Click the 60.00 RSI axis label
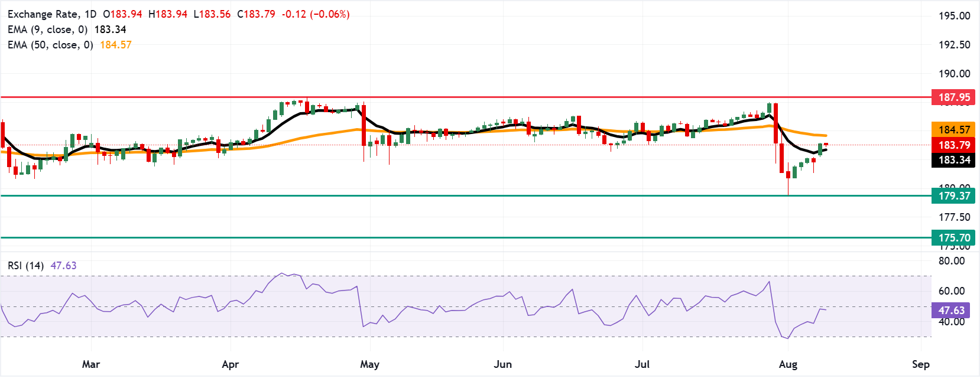The image size is (980, 382). (x=952, y=291)
